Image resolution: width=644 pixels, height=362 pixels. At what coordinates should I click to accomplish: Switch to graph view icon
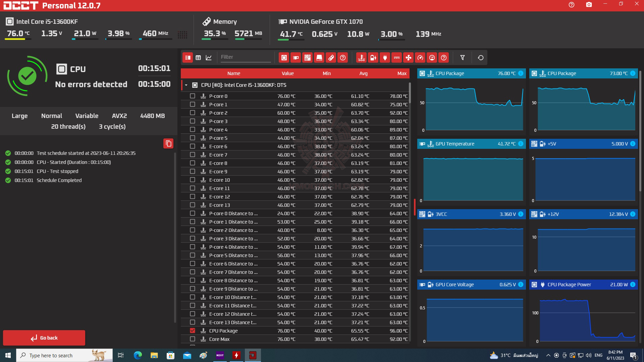click(x=209, y=58)
